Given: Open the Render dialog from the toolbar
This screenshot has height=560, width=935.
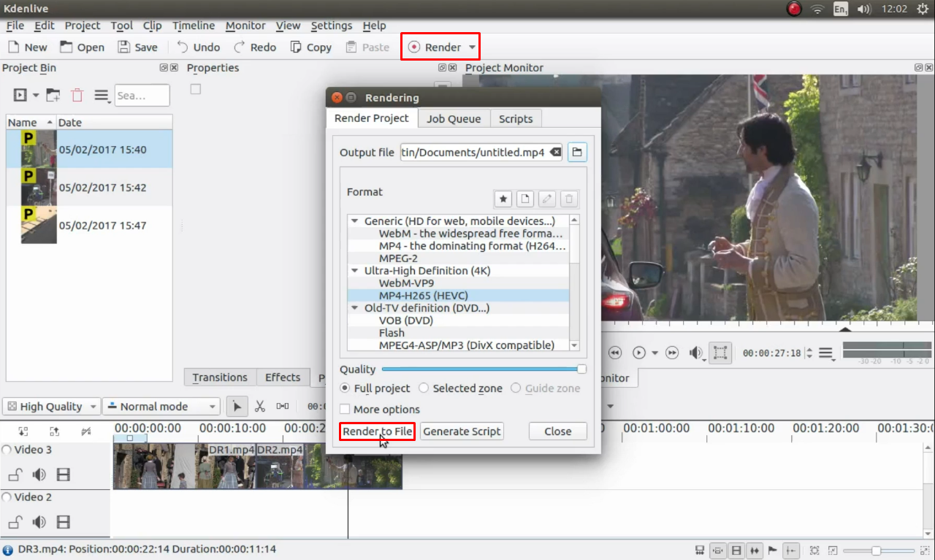Looking at the screenshot, I should [435, 46].
